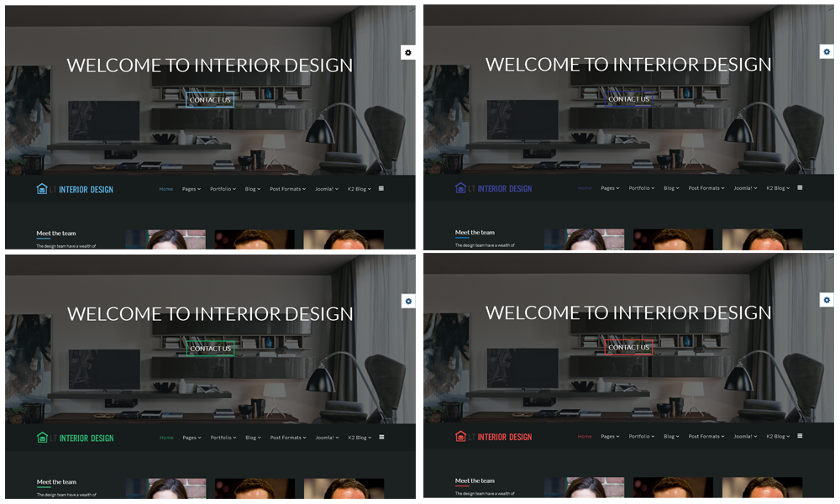
Task: Expand Portfolio dropdown in light-blue themed preview
Action: 223,188
